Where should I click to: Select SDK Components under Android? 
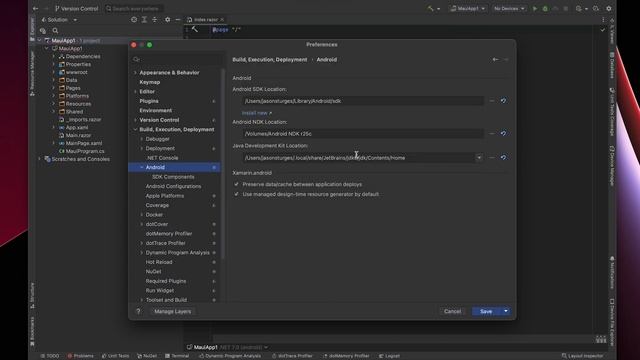click(x=173, y=177)
